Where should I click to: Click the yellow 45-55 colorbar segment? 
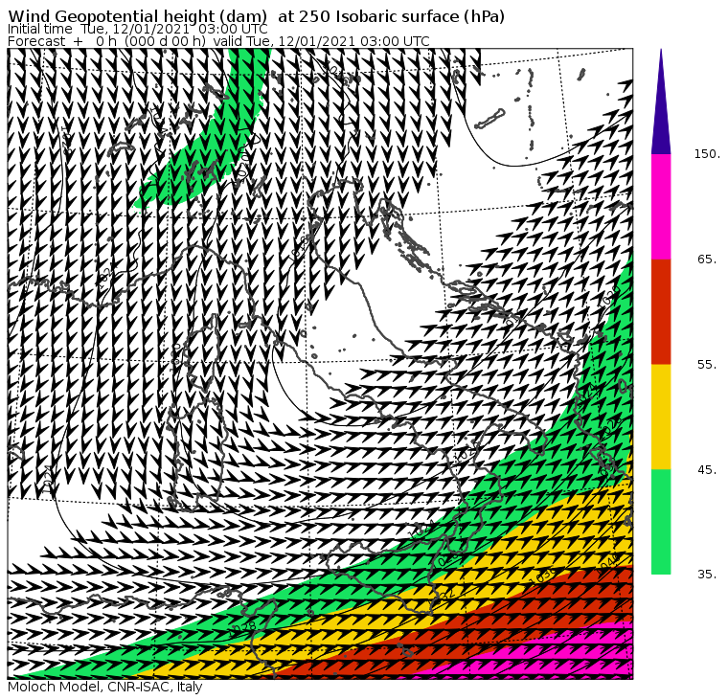661,417
